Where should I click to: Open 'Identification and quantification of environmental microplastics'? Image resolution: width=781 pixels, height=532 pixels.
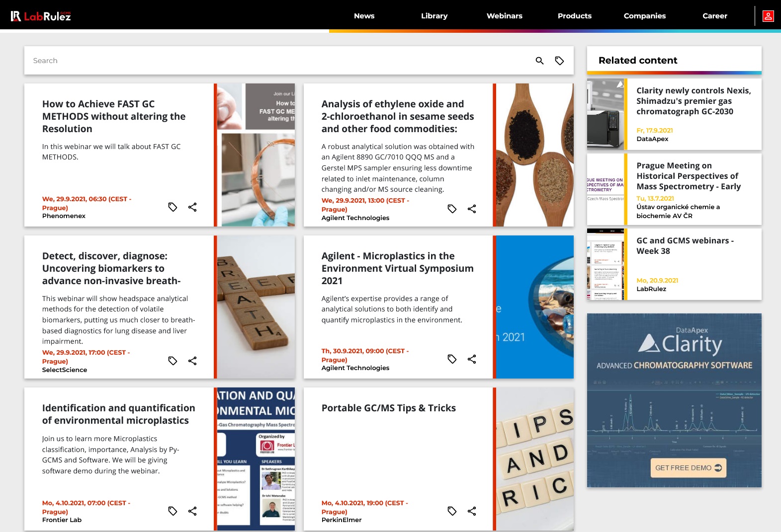pyautogui.click(x=118, y=414)
